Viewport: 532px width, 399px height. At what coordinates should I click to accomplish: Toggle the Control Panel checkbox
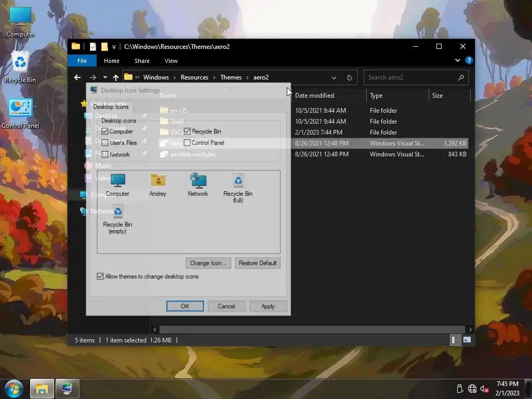(187, 143)
